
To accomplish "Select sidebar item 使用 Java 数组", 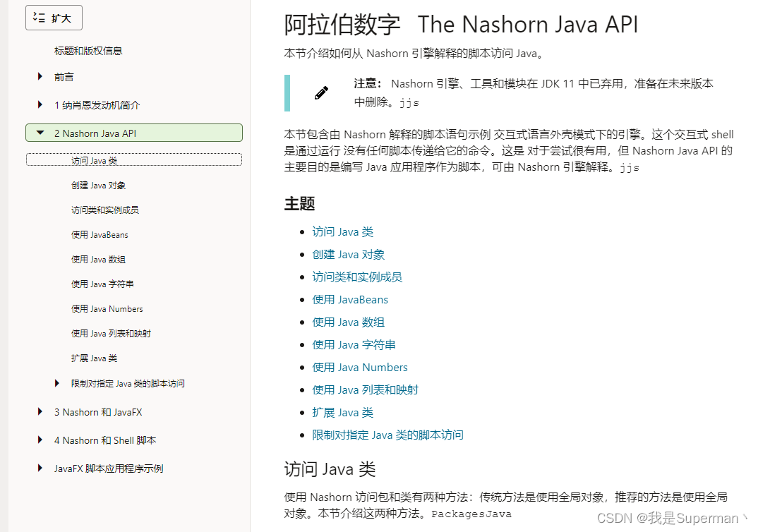I will (x=98, y=260).
